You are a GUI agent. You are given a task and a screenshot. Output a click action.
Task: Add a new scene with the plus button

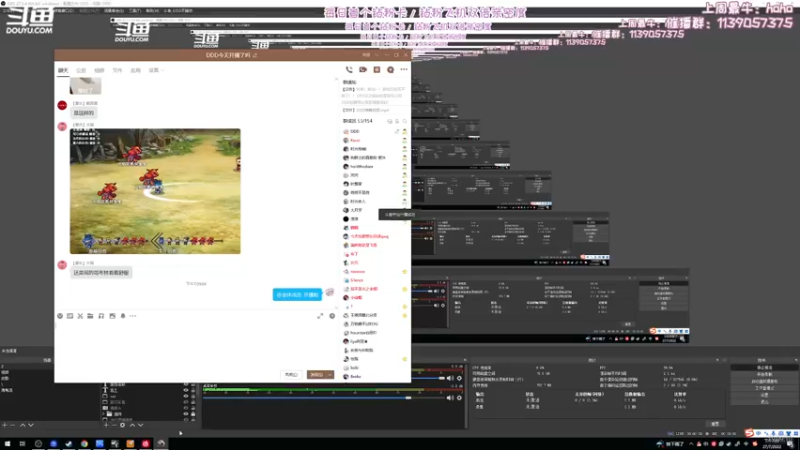5,425
